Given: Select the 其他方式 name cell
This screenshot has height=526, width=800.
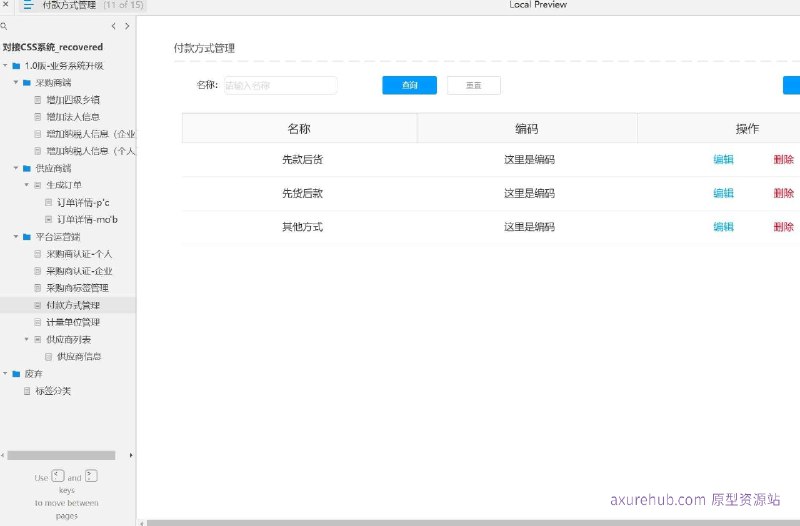Looking at the screenshot, I should (303, 227).
